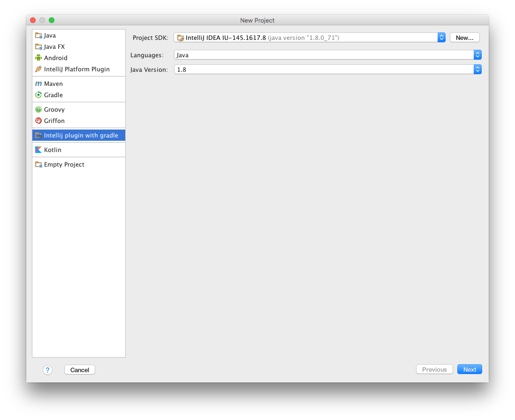Click the Groovy G icon
515x420 pixels.
coord(38,109)
